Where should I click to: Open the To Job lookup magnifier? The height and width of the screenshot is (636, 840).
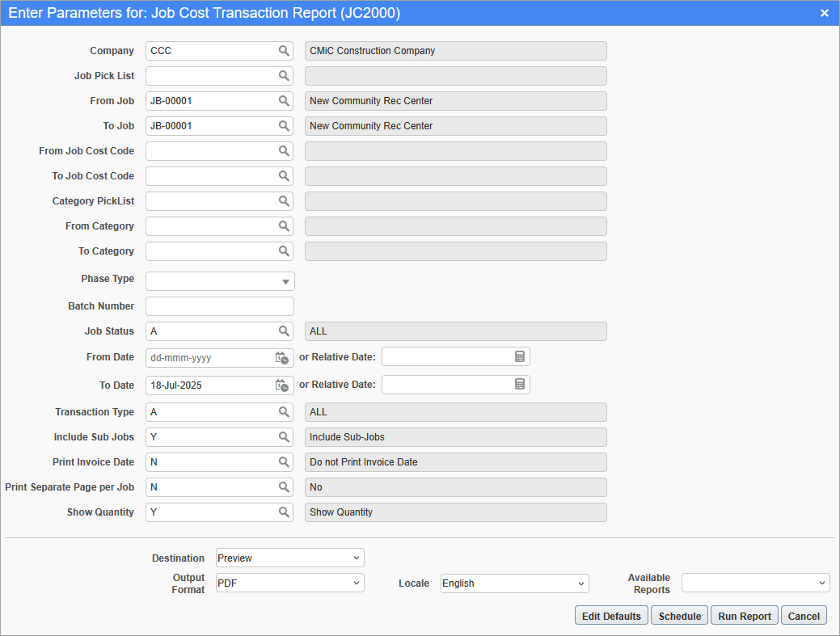[284, 126]
